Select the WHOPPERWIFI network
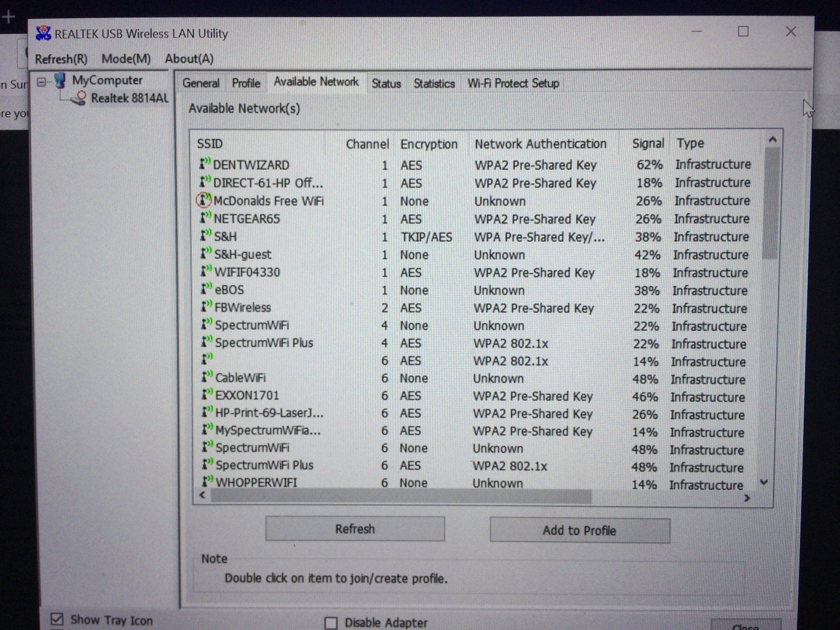Viewport: 840px width, 630px height. (472, 483)
